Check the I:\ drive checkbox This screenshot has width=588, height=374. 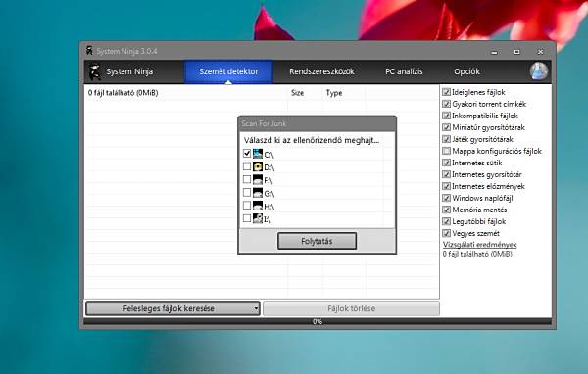coord(247,217)
